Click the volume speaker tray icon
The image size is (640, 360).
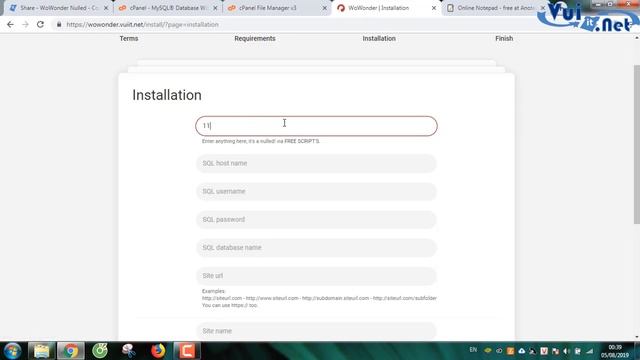click(x=566, y=351)
